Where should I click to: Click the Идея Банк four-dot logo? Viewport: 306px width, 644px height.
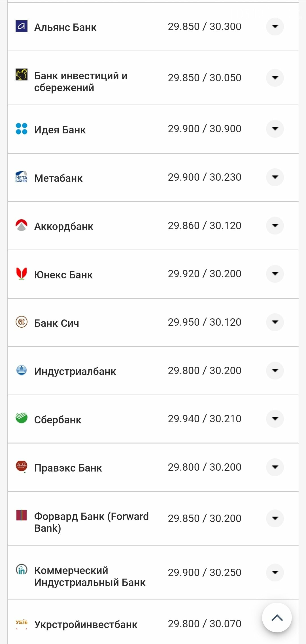pos(21,129)
